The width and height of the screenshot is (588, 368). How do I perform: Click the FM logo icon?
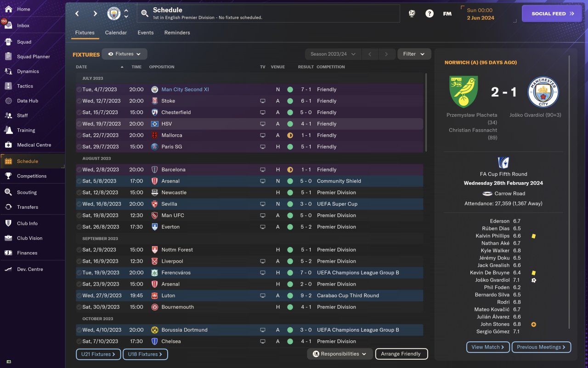(x=447, y=14)
